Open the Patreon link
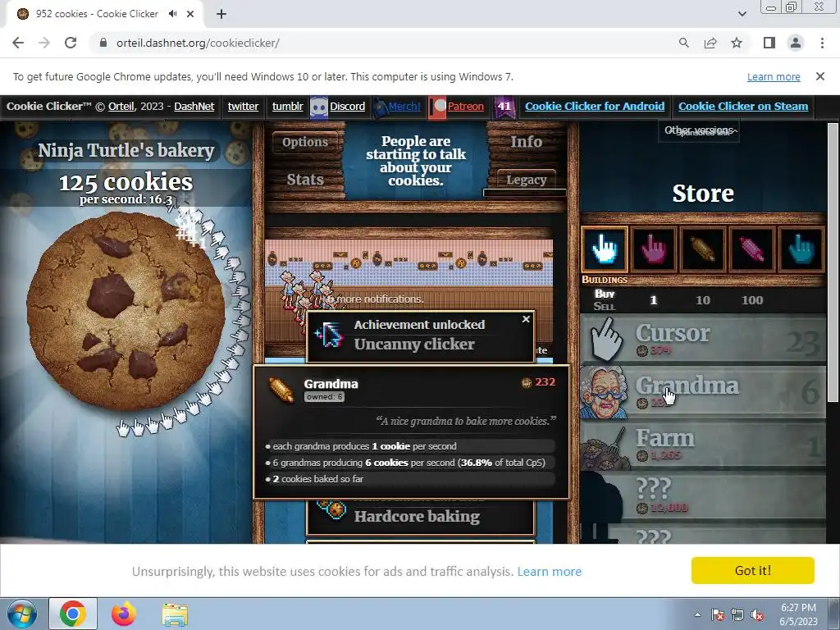Screen dimensions: 840x630 [466, 106]
